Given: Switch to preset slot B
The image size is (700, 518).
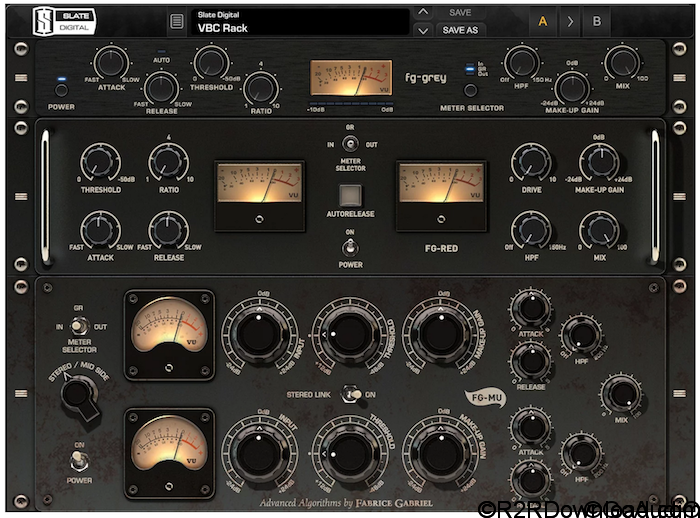Looking at the screenshot, I should pyautogui.click(x=596, y=21).
